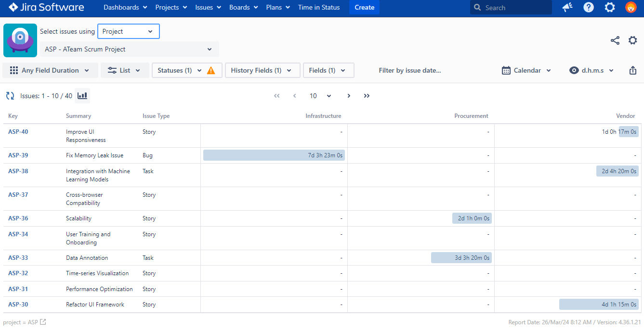The image size is (644, 331).
Task: Open Time in Status menu item
Action: 319,7
